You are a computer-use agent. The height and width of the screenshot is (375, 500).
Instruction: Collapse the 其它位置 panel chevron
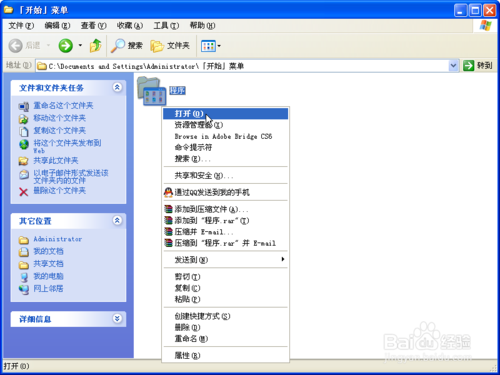(117, 220)
